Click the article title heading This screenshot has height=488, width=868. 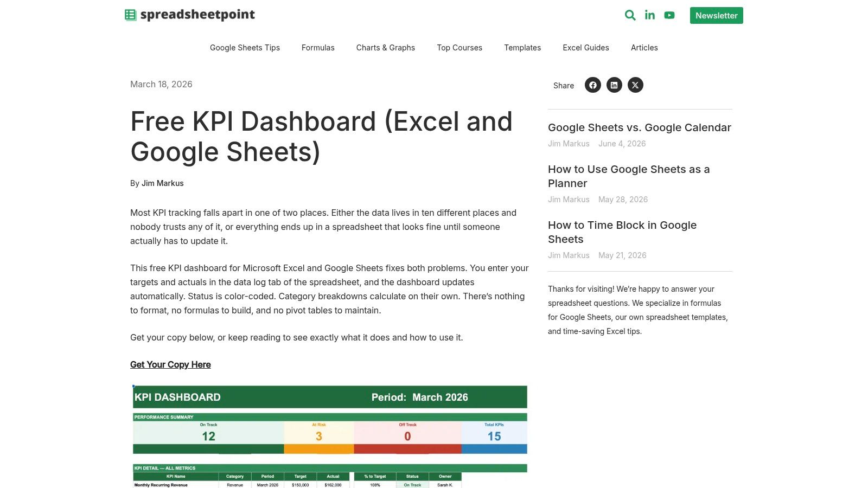coord(321,137)
